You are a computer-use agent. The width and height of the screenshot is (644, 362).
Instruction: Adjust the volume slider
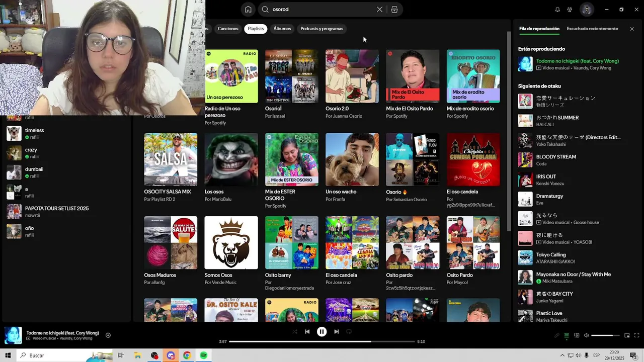(605, 335)
